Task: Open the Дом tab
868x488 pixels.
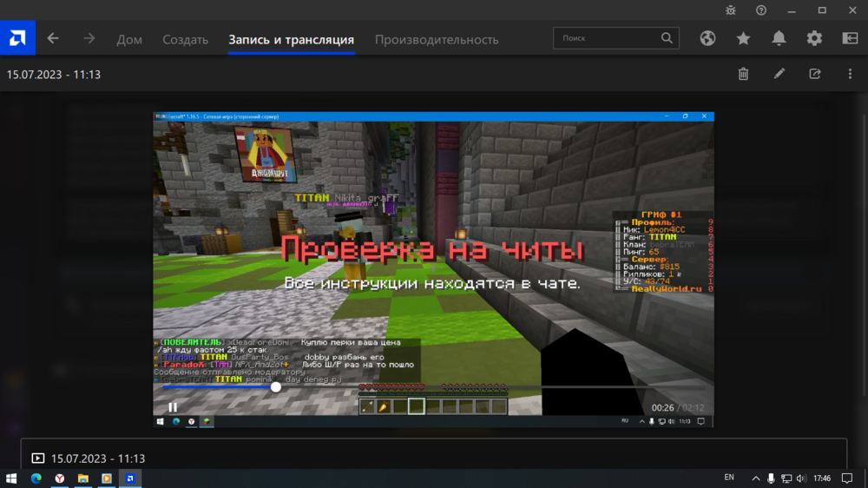Action: click(x=129, y=39)
